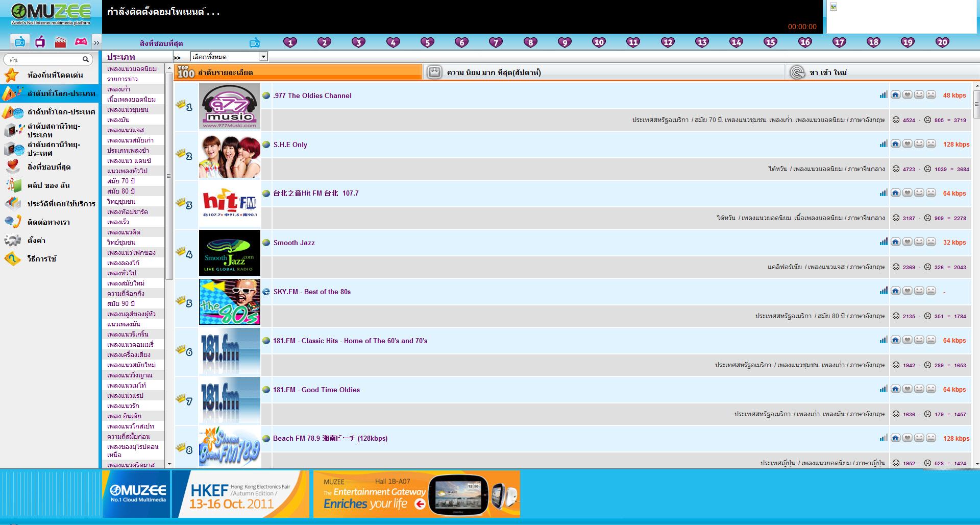This screenshot has width=980, height=525.
Task: Play .977 The Oldies Channel station link
Action: tap(312, 96)
